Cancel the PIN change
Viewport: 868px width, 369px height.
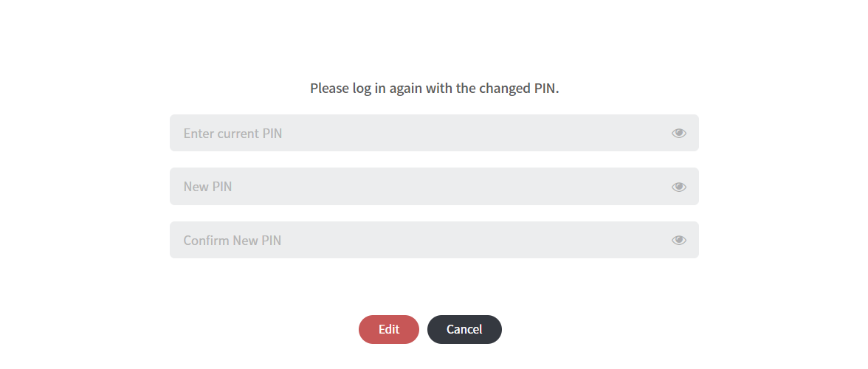(464, 329)
